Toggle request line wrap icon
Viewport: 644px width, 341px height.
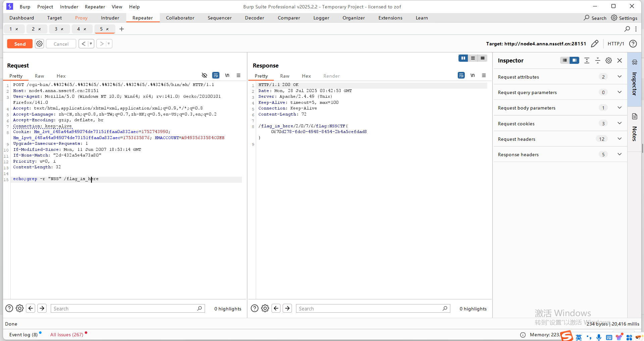[216, 75]
